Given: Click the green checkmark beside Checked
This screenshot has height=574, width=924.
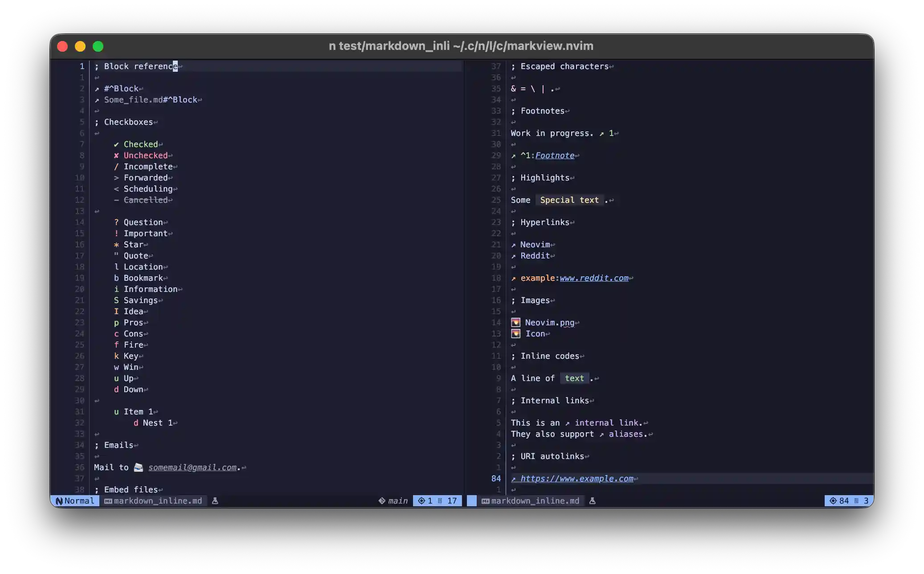Looking at the screenshot, I should pyautogui.click(x=116, y=144).
